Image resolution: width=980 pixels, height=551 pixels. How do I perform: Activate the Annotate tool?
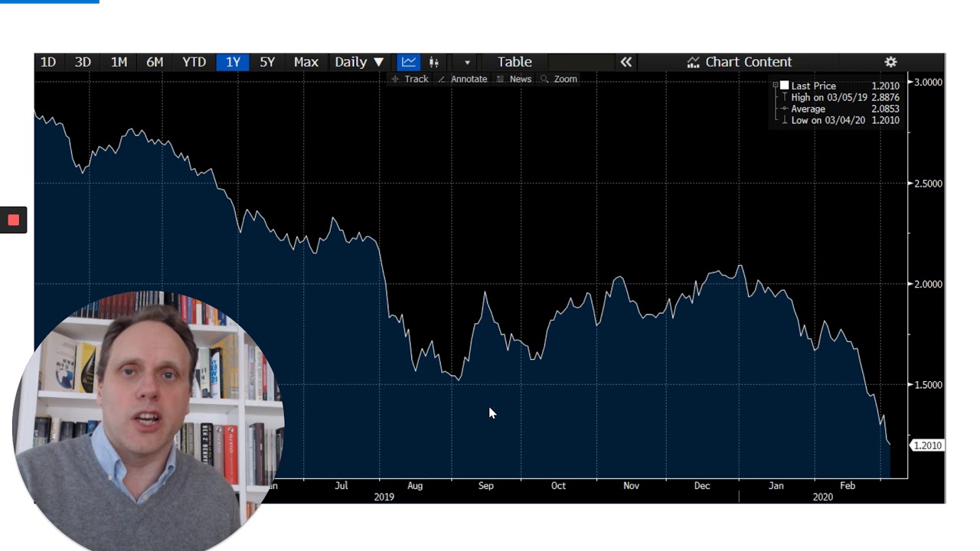point(462,79)
